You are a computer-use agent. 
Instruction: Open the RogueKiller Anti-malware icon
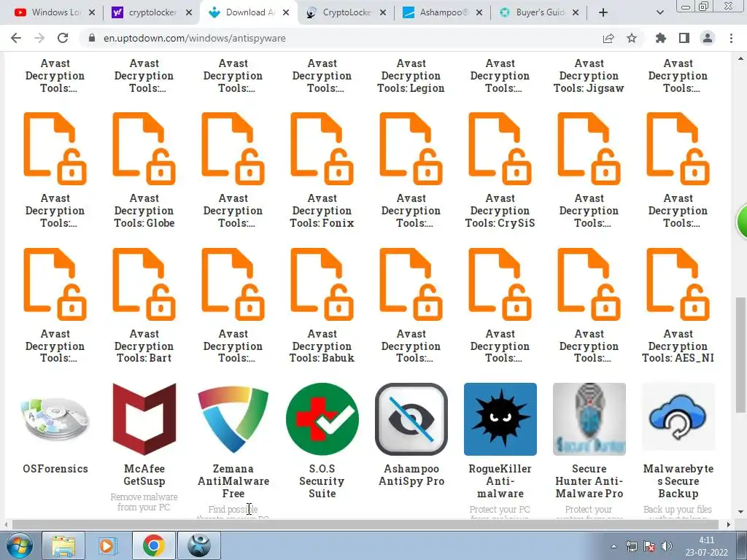pyautogui.click(x=500, y=419)
